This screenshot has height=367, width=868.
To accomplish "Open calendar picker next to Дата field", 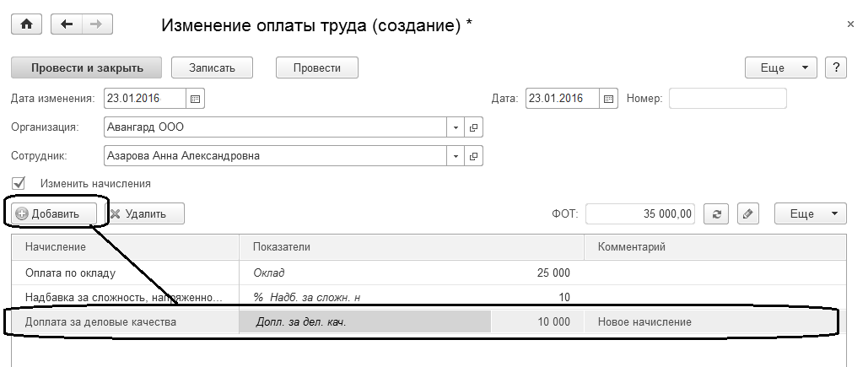I will (610, 99).
